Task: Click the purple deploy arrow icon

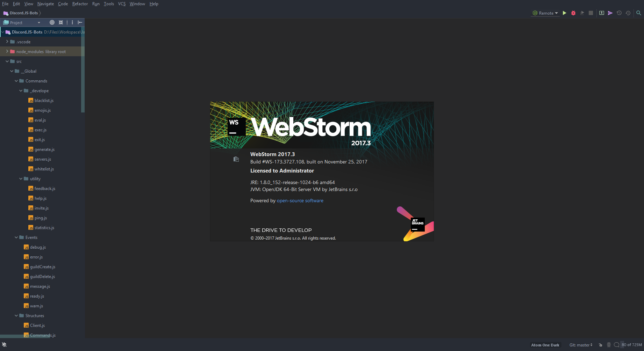Action: click(610, 13)
